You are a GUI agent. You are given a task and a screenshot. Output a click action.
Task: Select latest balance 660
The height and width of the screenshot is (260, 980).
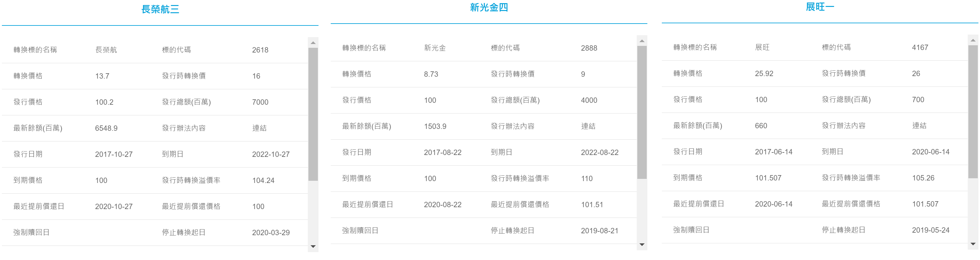point(761,126)
